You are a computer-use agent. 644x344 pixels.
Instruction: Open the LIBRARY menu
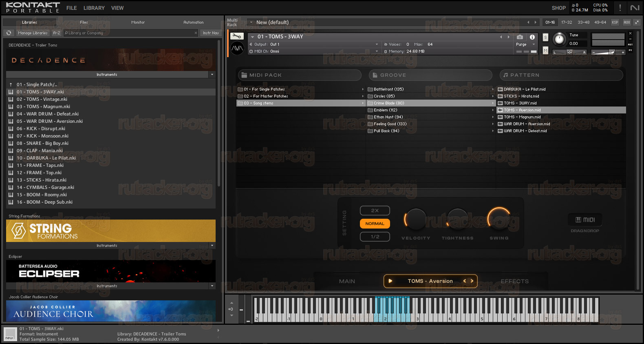(x=94, y=8)
